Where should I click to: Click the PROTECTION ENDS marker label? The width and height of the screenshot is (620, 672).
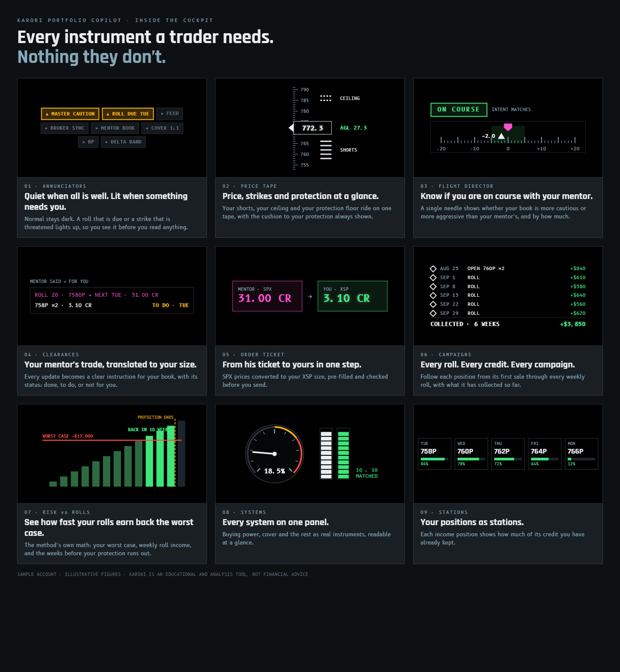pyautogui.click(x=155, y=417)
